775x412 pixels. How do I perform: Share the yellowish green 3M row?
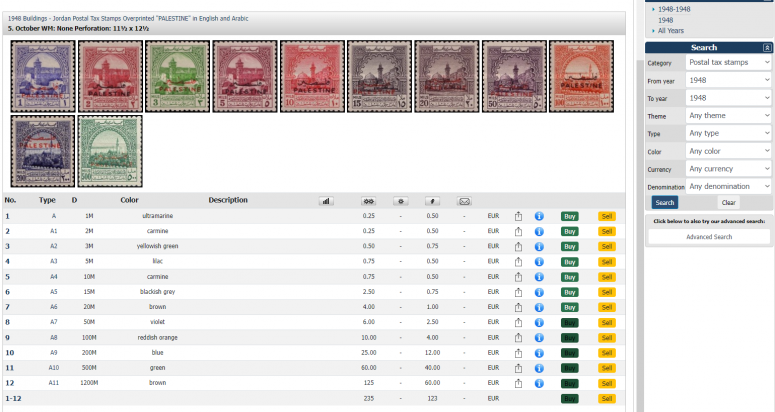(518, 247)
